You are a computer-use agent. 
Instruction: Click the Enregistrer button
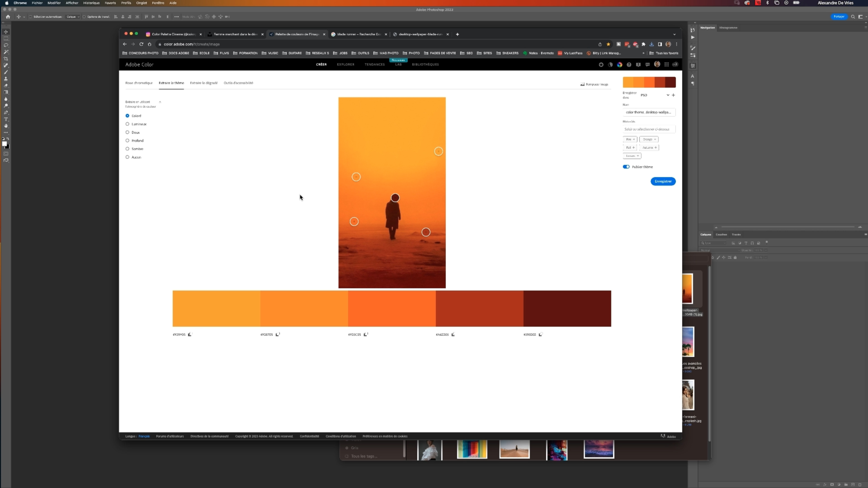coord(663,181)
